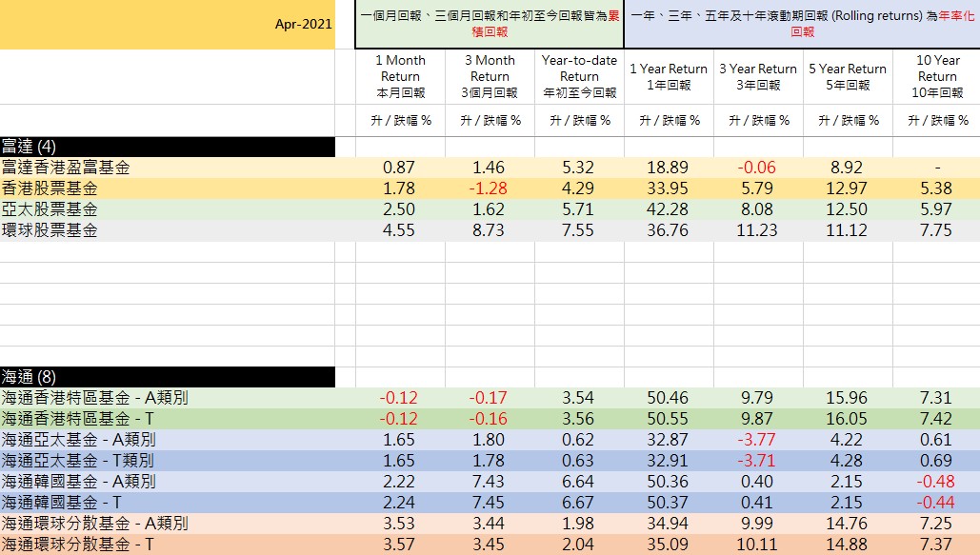Click the 8.92 five year return cell

[847, 168]
